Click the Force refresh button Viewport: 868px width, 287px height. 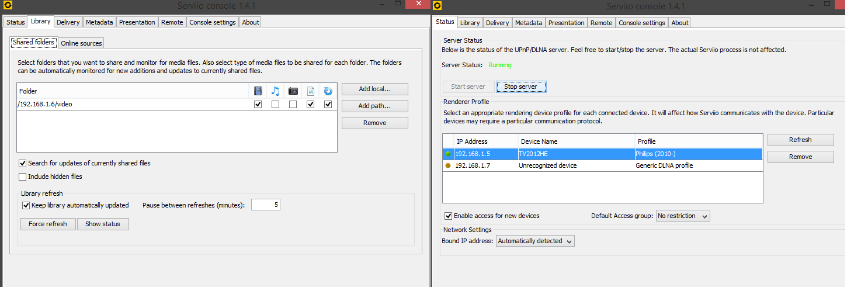(48, 224)
